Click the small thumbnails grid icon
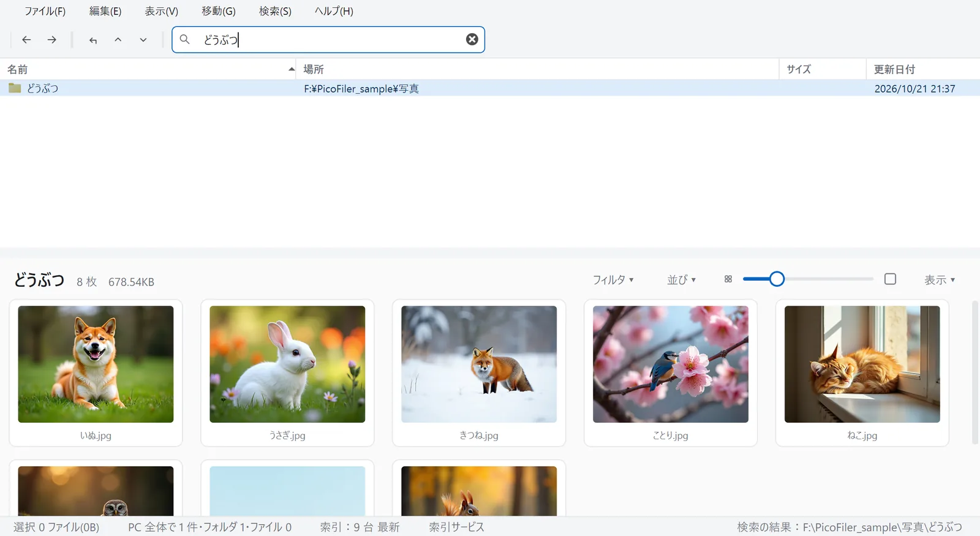Viewport: 980px width, 536px height. click(x=728, y=279)
